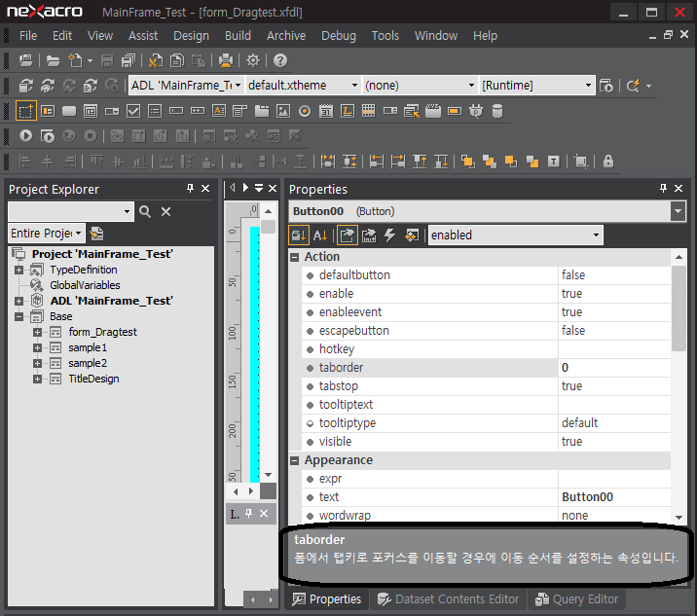Screen dimensions: 697x616
Task: Select the CheckBox component tool
Action: (133, 111)
